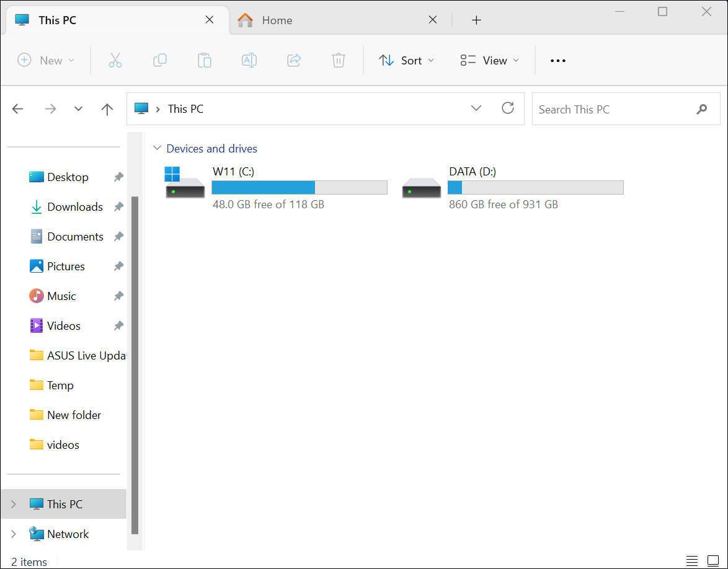Cut the selected item using scissors icon

[115, 60]
